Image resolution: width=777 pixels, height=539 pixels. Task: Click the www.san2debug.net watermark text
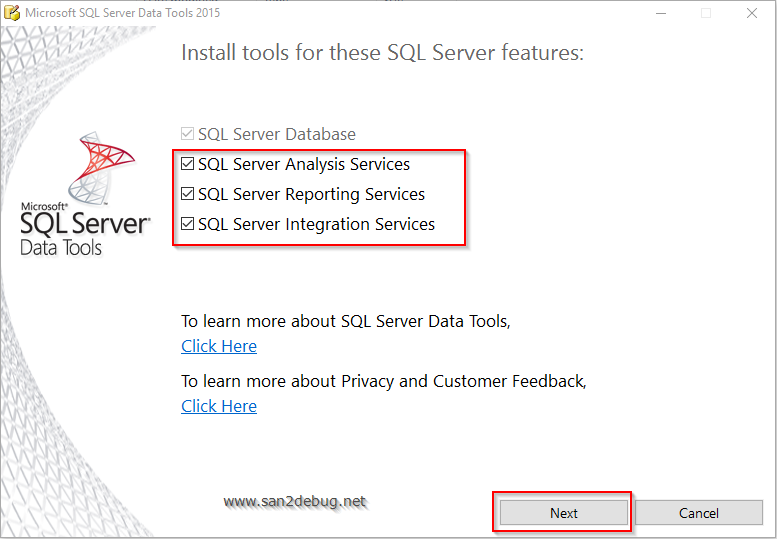tap(295, 501)
